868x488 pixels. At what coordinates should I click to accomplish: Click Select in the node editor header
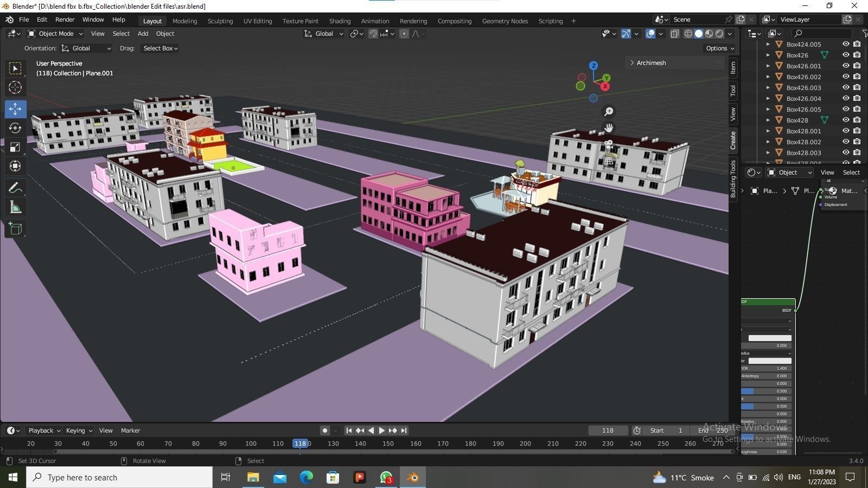coord(851,172)
